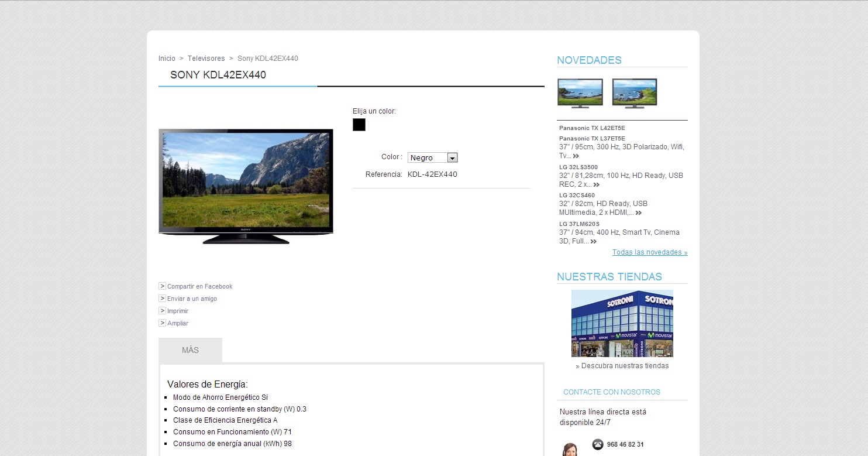The height and width of the screenshot is (456, 868).
Task: Click the CONTACTE CON NOSOTROS heading
Action: tap(612, 392)
